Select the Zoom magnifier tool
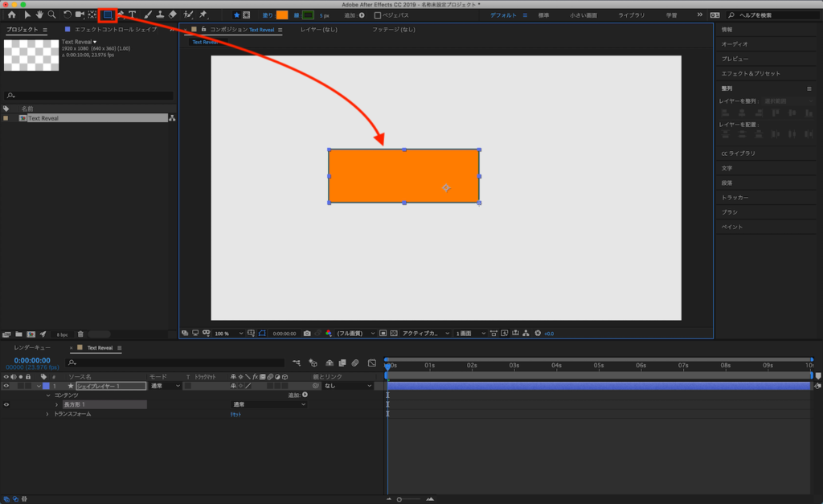Viewport: 823px width, 504px height. click(x=51, y=14)
